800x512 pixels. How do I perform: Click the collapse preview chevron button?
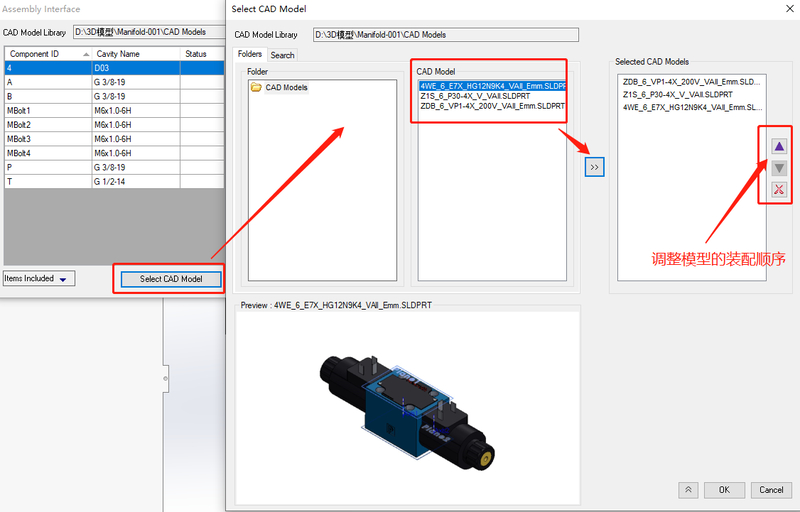(688, 490)
